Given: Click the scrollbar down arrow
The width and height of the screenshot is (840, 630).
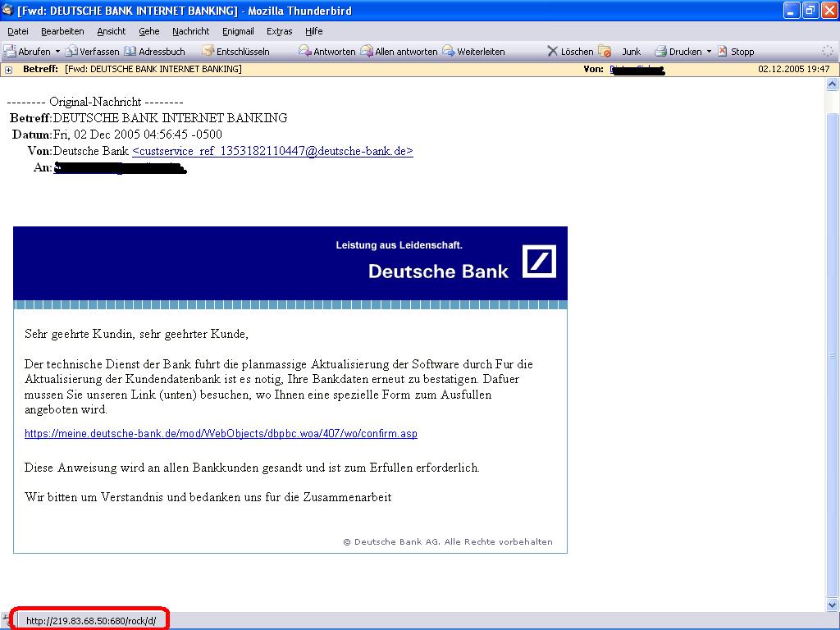Looking at the screenshot, I should (x=832, y=605).
